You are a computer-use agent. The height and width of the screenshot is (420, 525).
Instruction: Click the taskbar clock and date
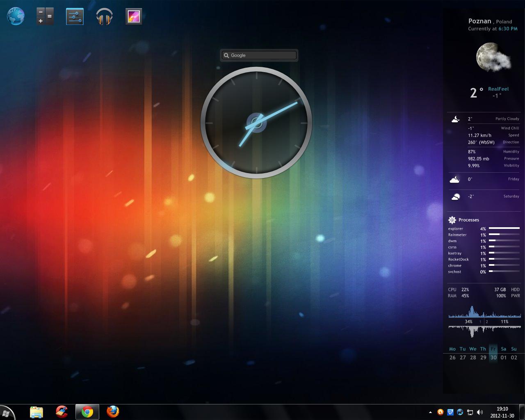[x=502, y=412]
